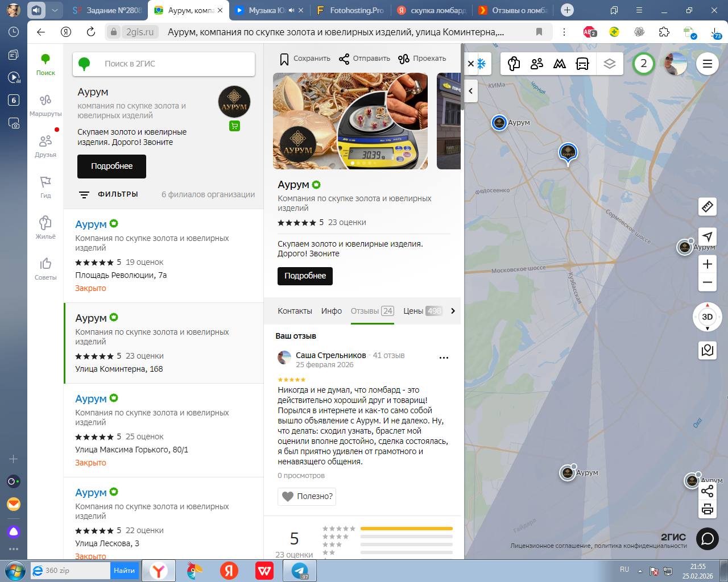This screenshot has height=582, width=728.
Task: Open the friends on map icon
Action: [x=537, y=64]
